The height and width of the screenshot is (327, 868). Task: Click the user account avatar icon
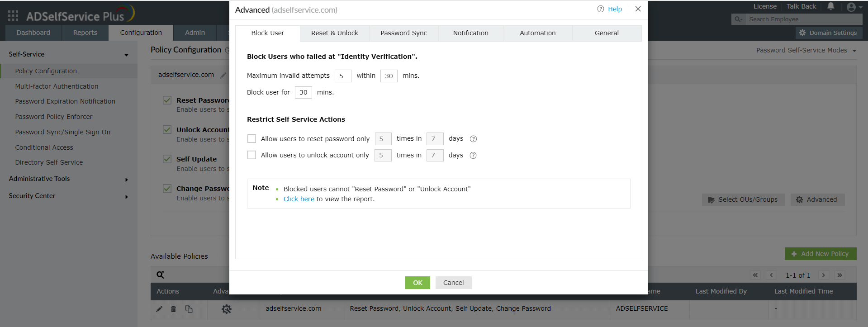851,7
